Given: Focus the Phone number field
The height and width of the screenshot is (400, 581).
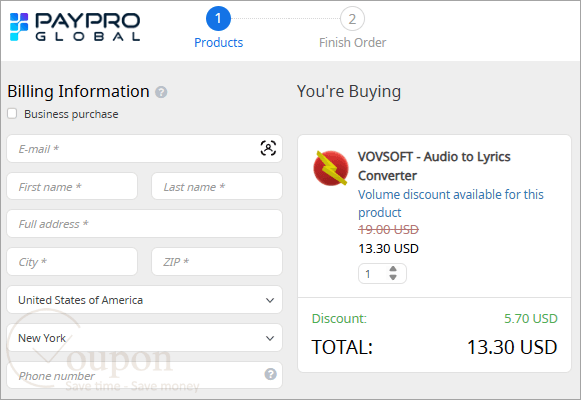Looking at the screenshot, I should point(145,375).
